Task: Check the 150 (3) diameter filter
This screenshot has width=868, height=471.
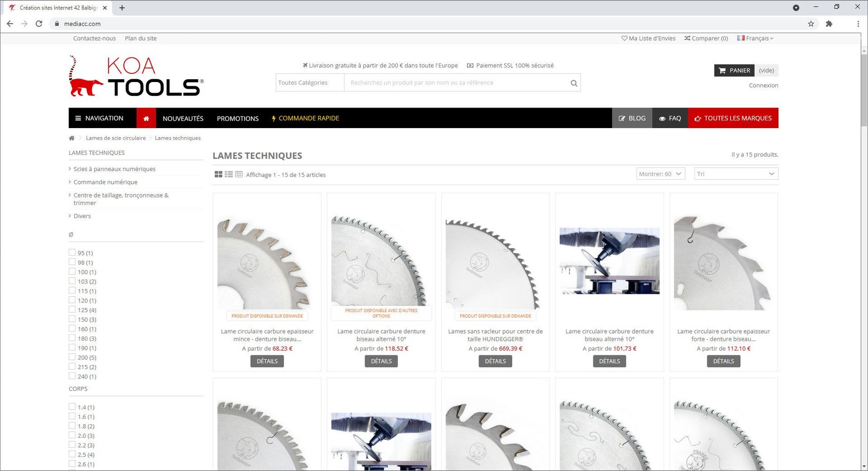Action: point(72,319)
